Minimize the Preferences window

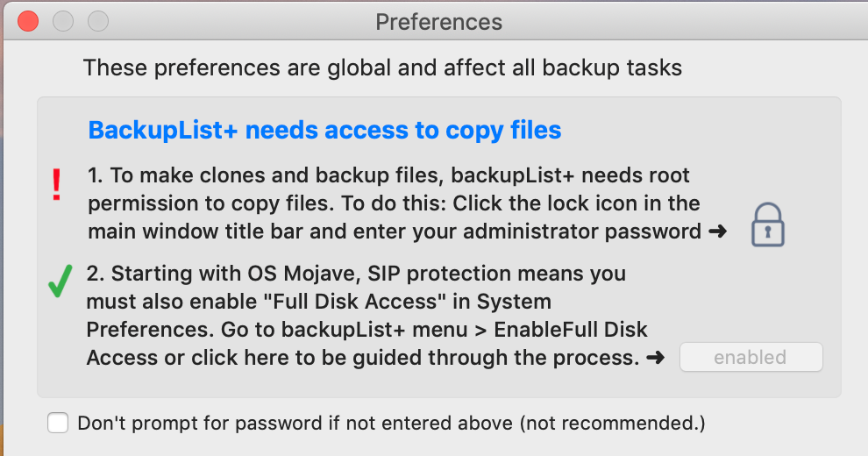pyautogui.click(x=63, y=21)
